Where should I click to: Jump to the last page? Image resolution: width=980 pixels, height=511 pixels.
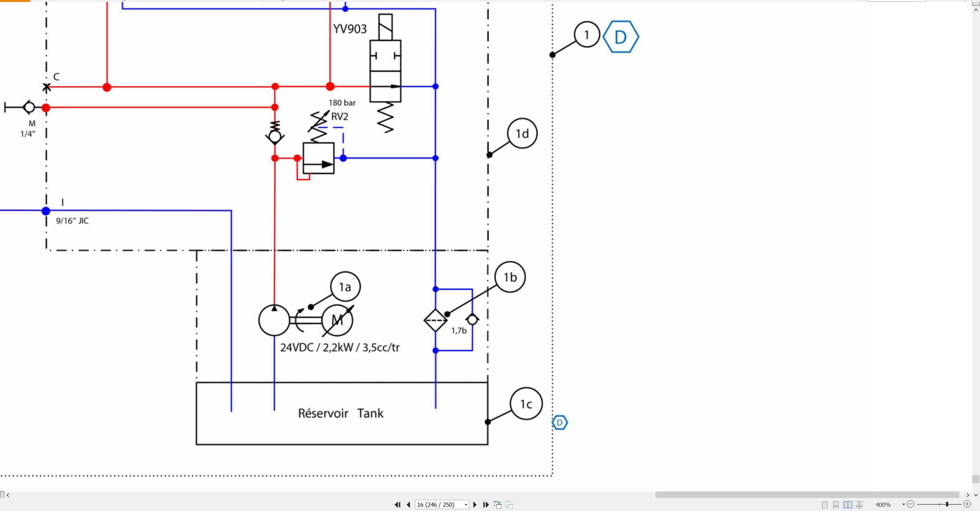click(x=486, y=505)
